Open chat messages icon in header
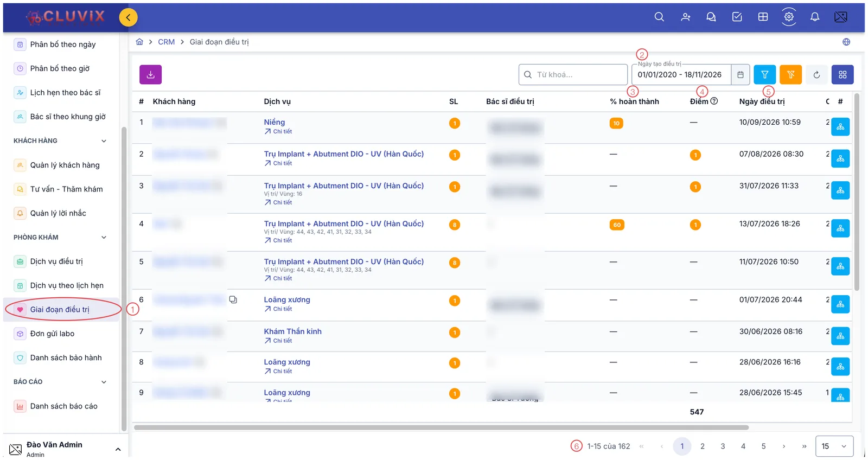 [x=711, y=17]
